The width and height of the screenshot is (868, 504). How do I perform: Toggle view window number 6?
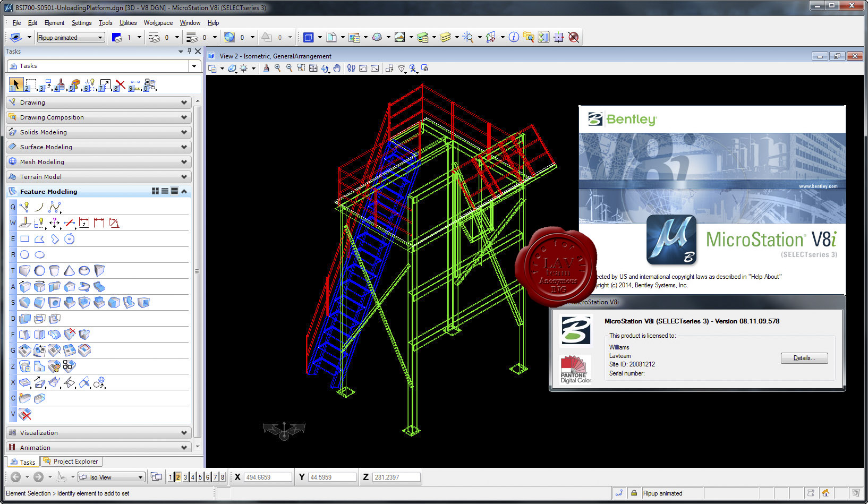coord(208,477)
